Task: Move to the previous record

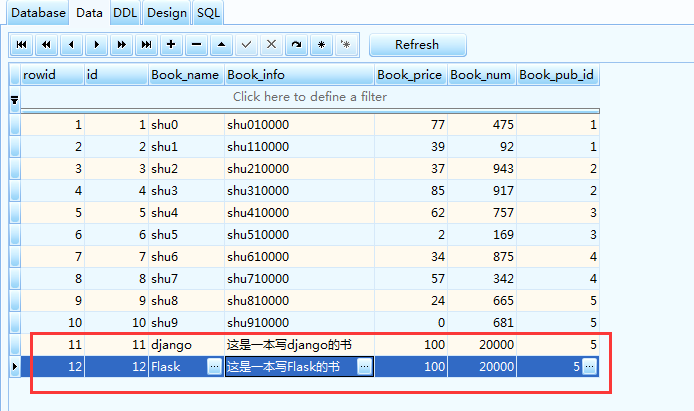Action: click(x=71, y=45)
